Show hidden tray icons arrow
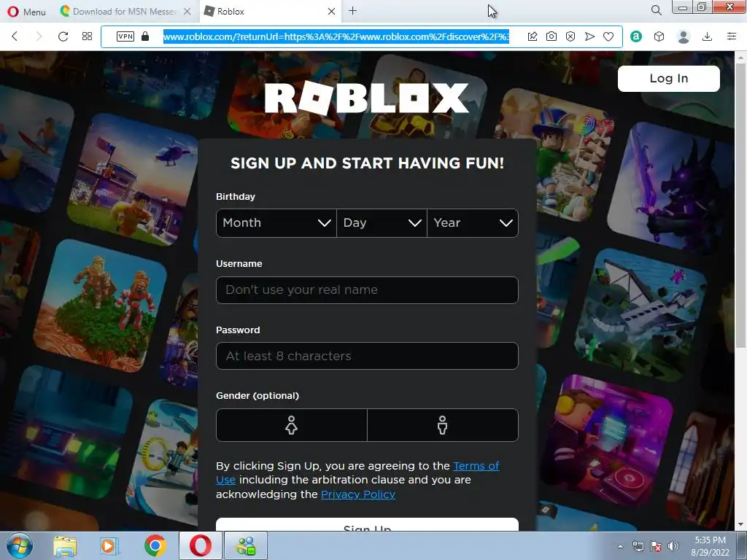747x560 pixels. [620, 546]
